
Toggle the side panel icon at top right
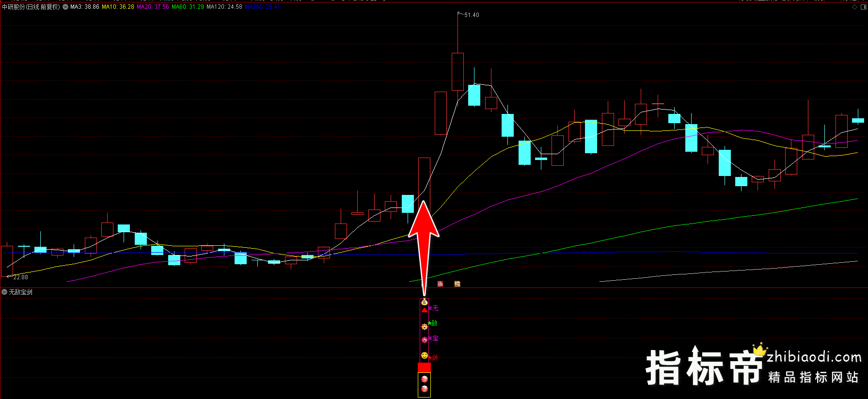863,7
